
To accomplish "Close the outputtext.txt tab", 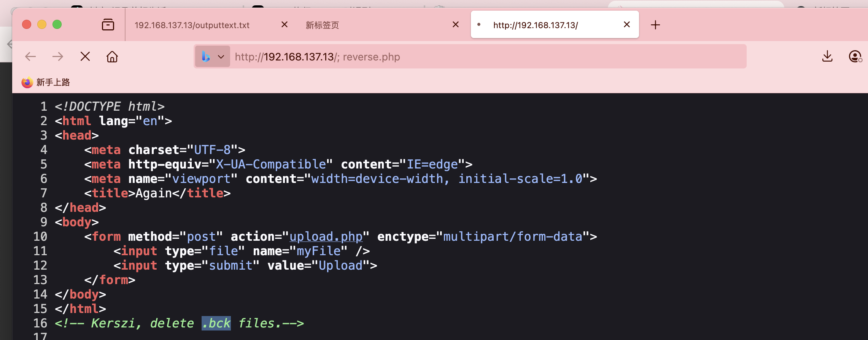I will point(285,25).
